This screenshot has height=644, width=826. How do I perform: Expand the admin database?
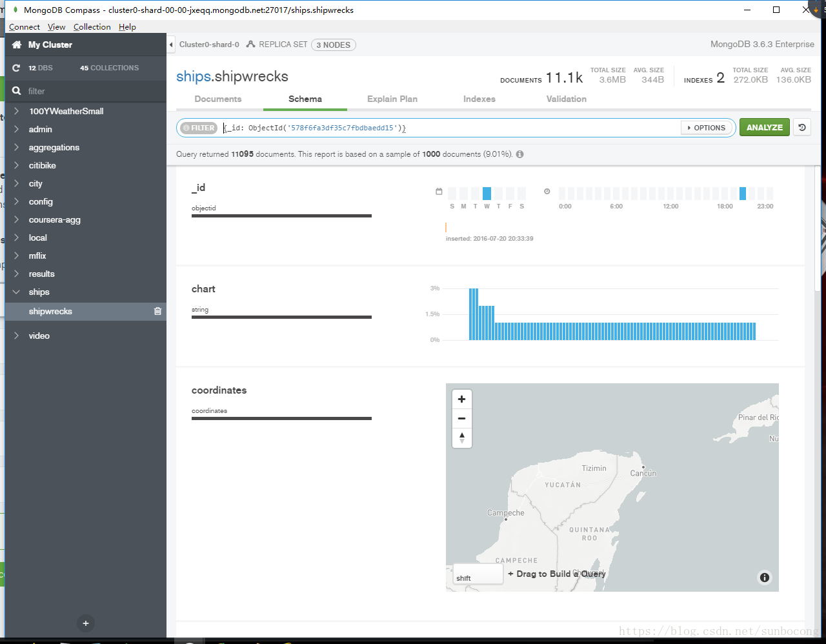(16, 129)
